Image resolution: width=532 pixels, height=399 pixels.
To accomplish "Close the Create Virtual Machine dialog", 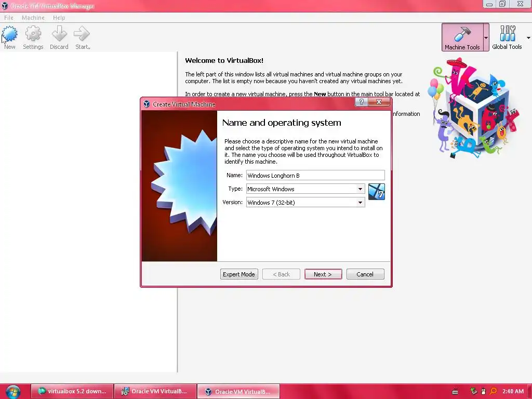I will click(379, 102).
